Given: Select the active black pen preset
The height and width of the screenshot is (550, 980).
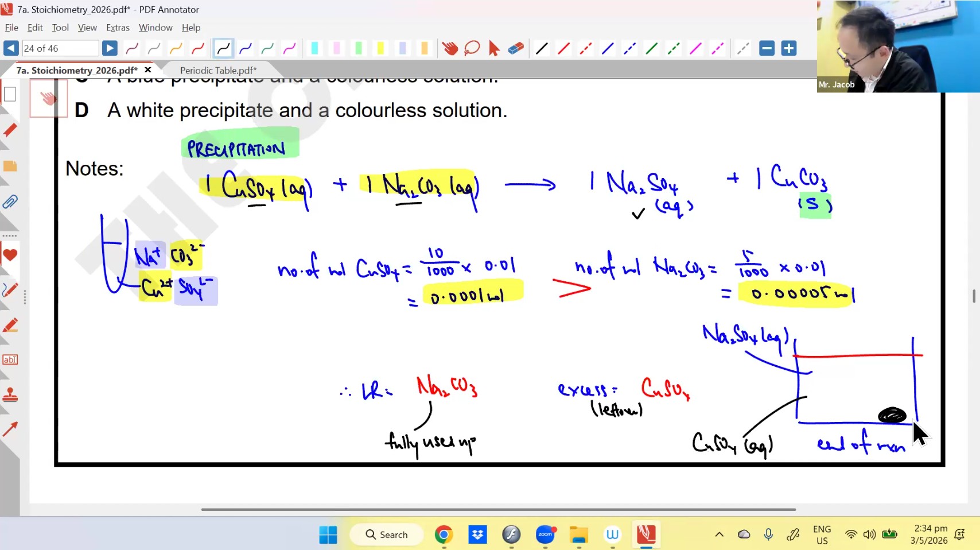Looking at the screenshot, I should click(223, 48).
